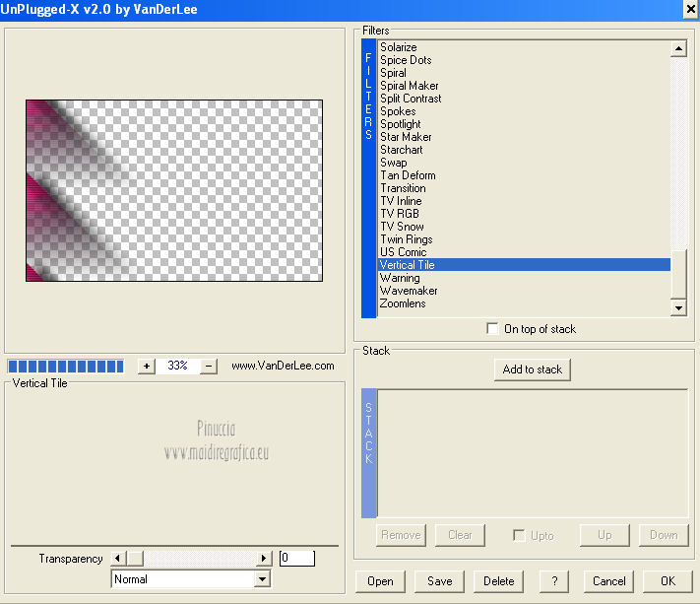700x604 pixels.
Task: Select the Swap filter
Action: point(524,163)
